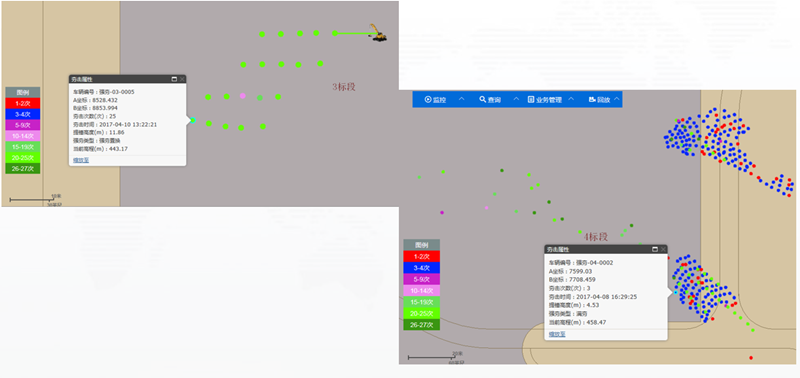The width and height of the screenshot is (800, 378).
Task: Click the pink point in the third row
Action: tap(243, 96)
